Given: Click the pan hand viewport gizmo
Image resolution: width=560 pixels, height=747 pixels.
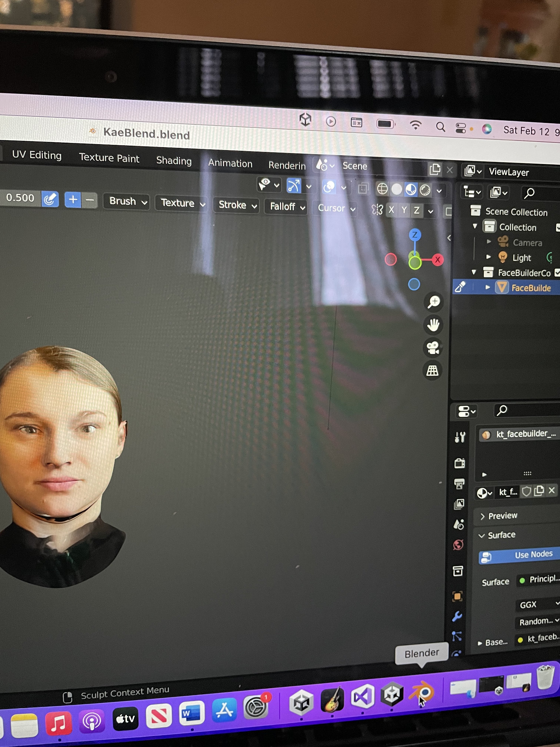Looking at the screenshot, I should 433,325.
